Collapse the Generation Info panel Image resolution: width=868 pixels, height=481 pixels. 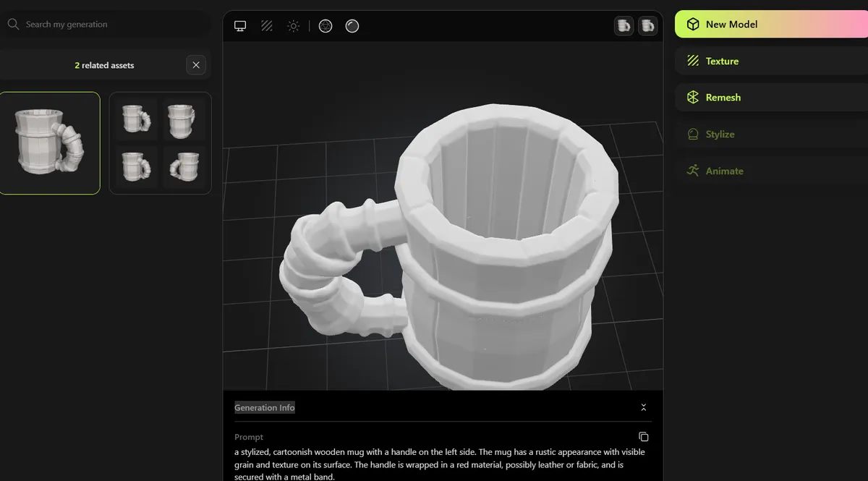644,408
